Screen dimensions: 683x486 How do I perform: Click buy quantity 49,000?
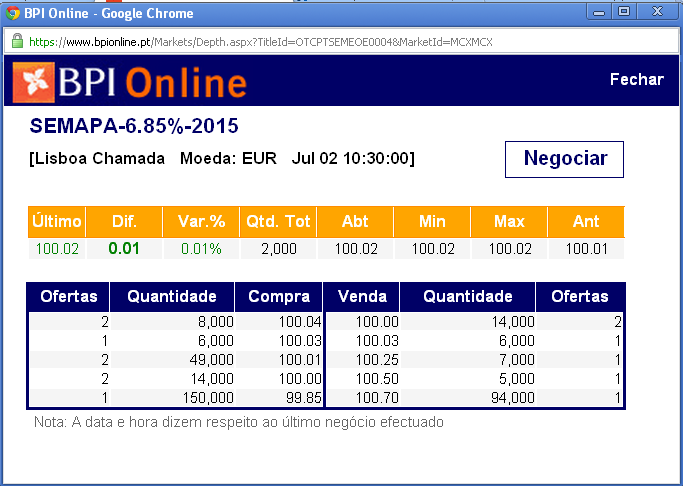point(211,360)
